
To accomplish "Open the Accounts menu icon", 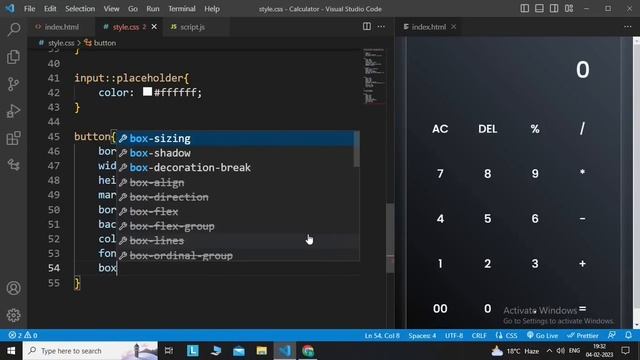I will pos(13,288).
